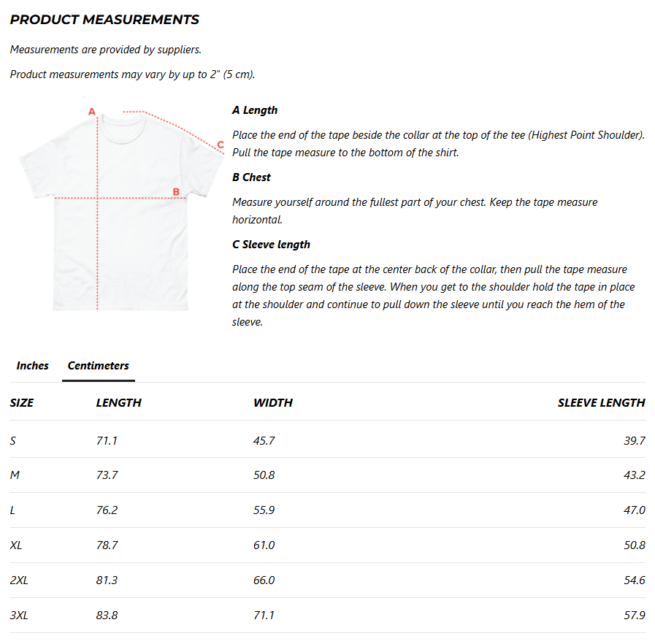Select the size S row label
Viewport: 655px width, 644px height.
click(13, 440)
